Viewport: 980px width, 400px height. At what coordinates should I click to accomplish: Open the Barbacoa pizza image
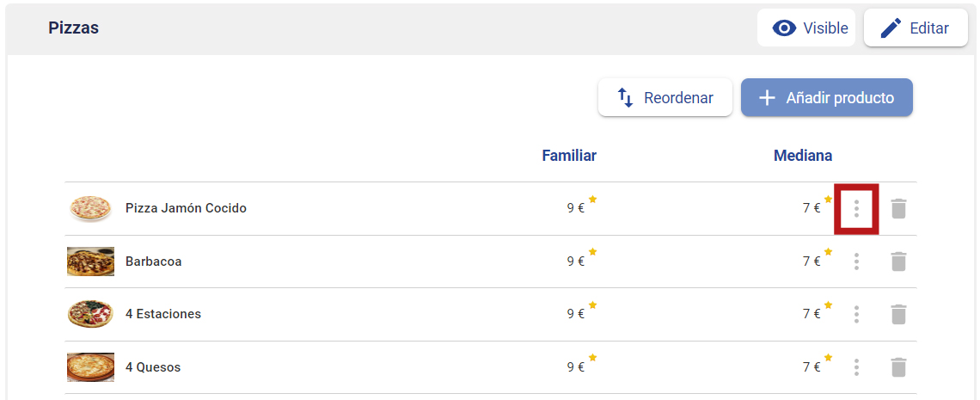(x=90, y=262)
